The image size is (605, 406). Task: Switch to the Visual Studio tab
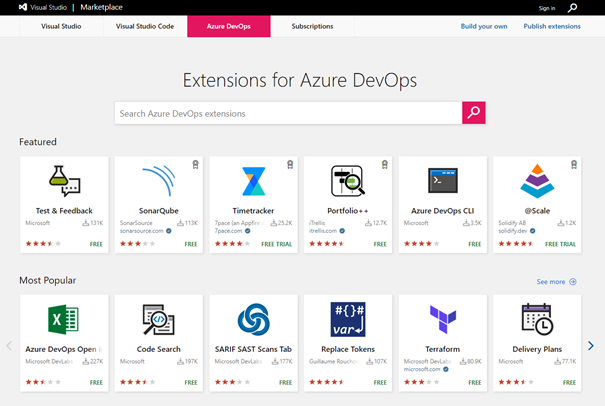tap(61, 26)
